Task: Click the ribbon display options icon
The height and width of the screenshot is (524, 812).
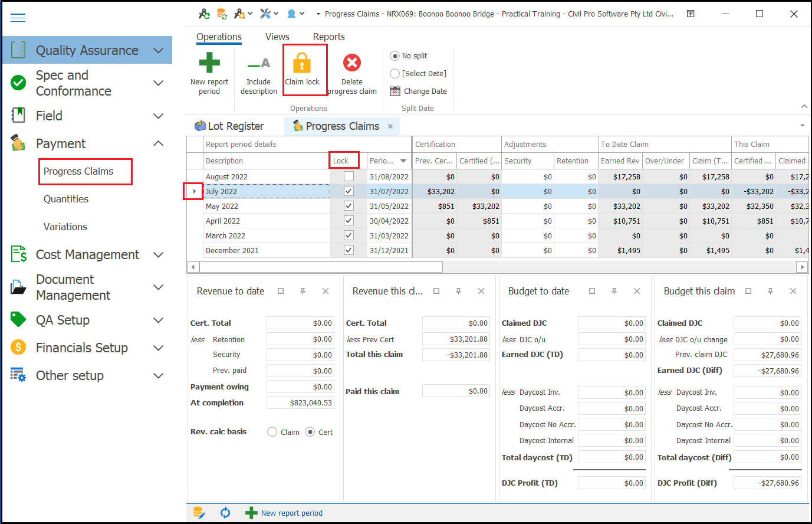Action: 691,14
